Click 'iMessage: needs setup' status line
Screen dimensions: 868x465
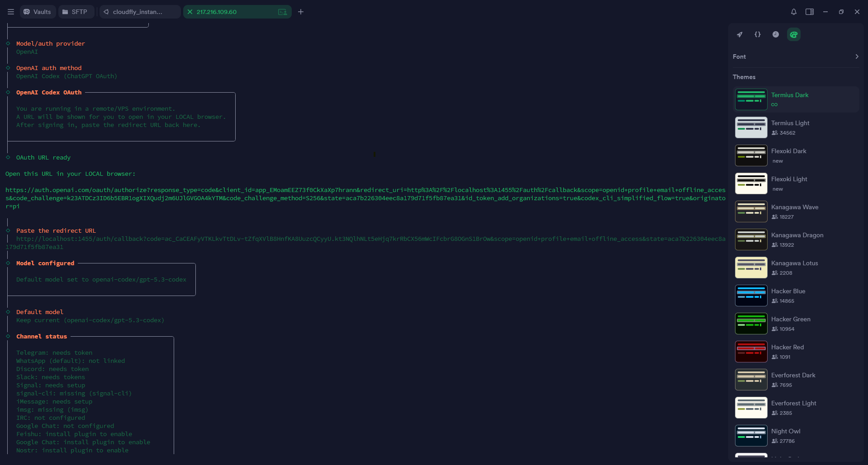click(x=54, y=401)
